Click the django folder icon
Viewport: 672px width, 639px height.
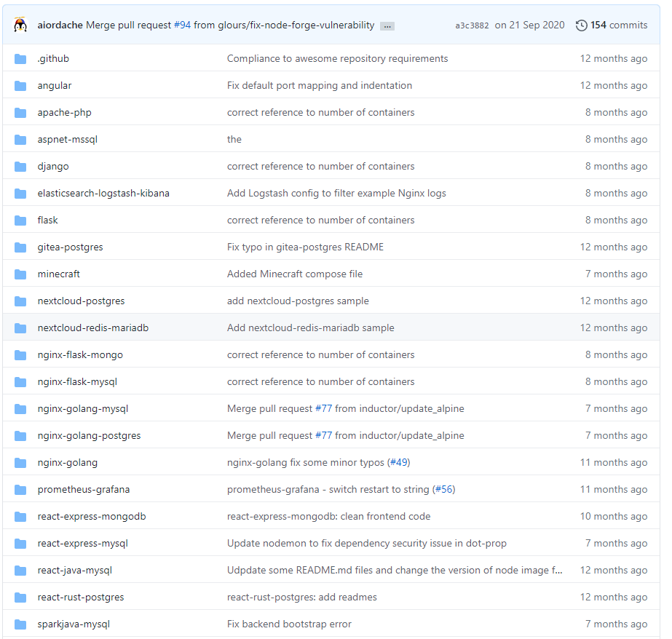tap(20, 167)
